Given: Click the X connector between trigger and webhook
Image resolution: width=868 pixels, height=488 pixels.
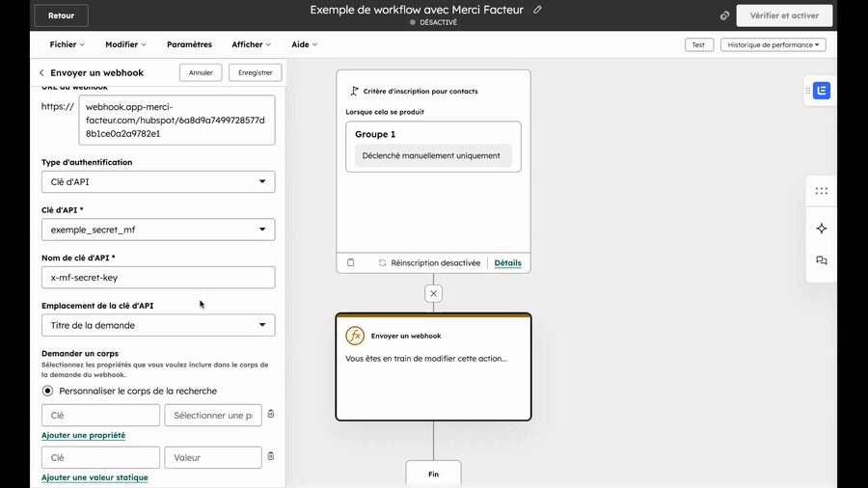Looking at the screenshot, I should pyautogui.click(x=433, y=293).
